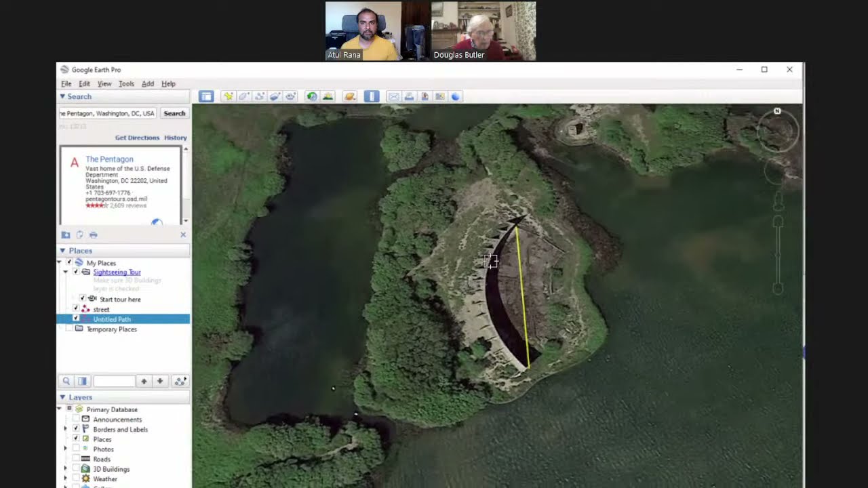Clear search results with X icon
868x488 pixels.
pos(182,235)
